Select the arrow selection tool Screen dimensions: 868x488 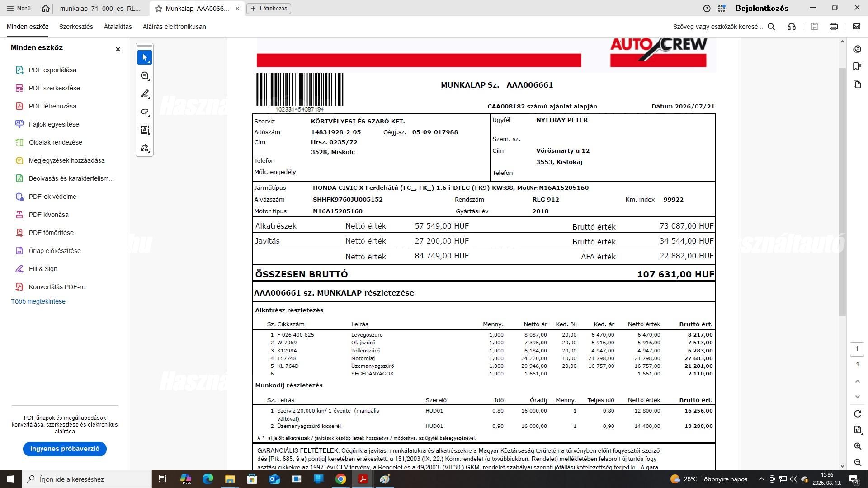point(145,57)
